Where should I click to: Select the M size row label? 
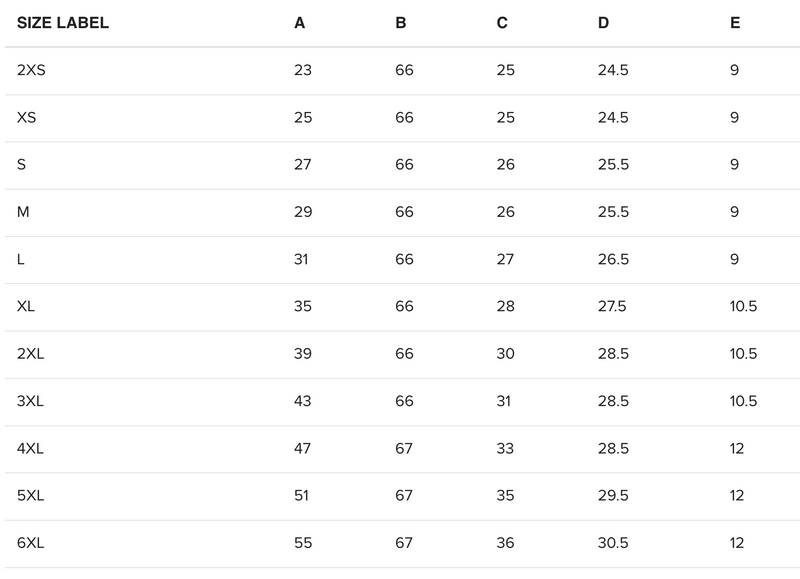tap(22, 212)
